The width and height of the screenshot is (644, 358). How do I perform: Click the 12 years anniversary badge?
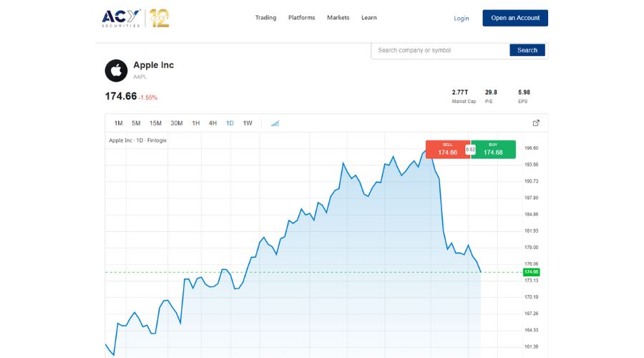[160, 18]
